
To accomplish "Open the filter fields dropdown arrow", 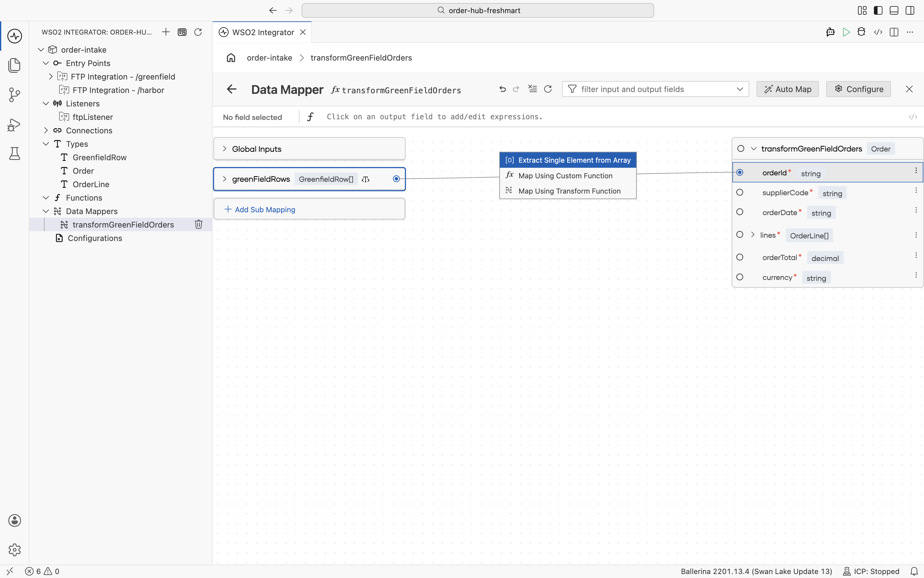I will 740,89.
